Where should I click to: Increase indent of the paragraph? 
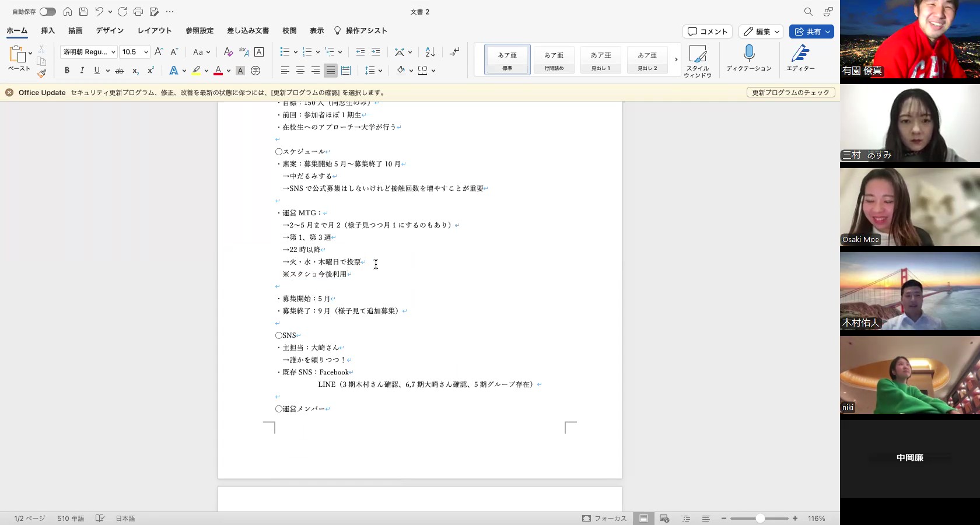376,52
